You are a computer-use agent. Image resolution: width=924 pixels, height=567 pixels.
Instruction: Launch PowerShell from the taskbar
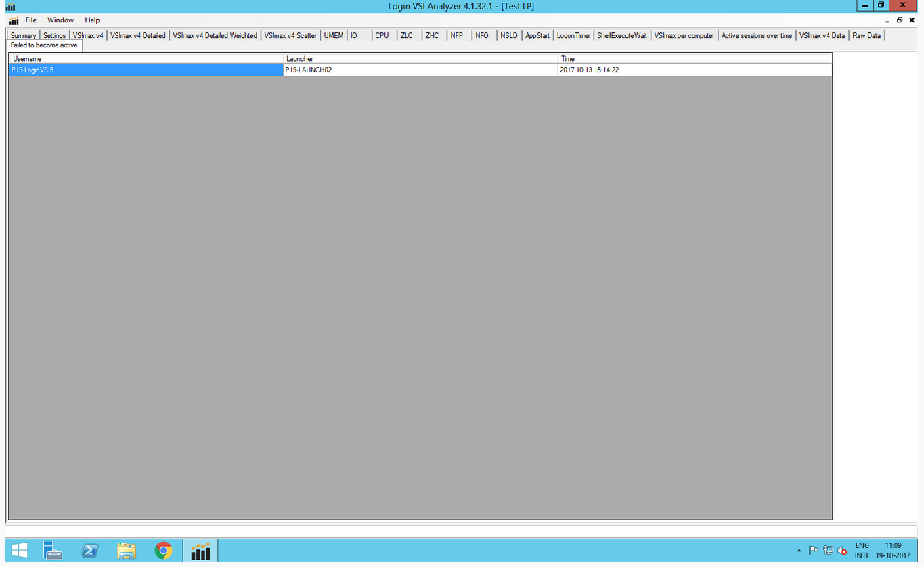pos(90,551)
